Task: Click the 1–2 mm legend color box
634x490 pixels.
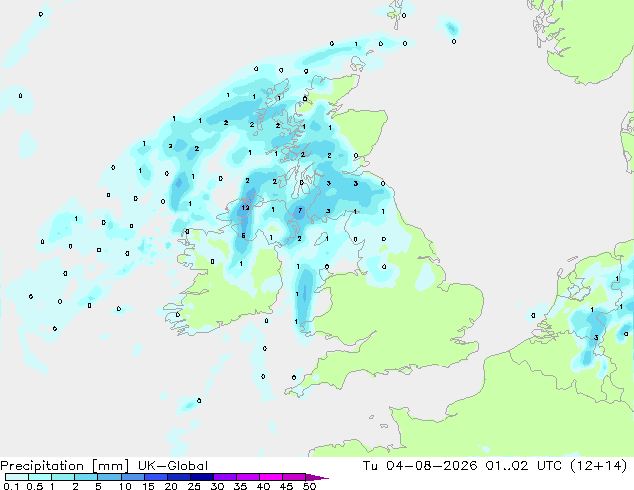Action: (63, 477)
